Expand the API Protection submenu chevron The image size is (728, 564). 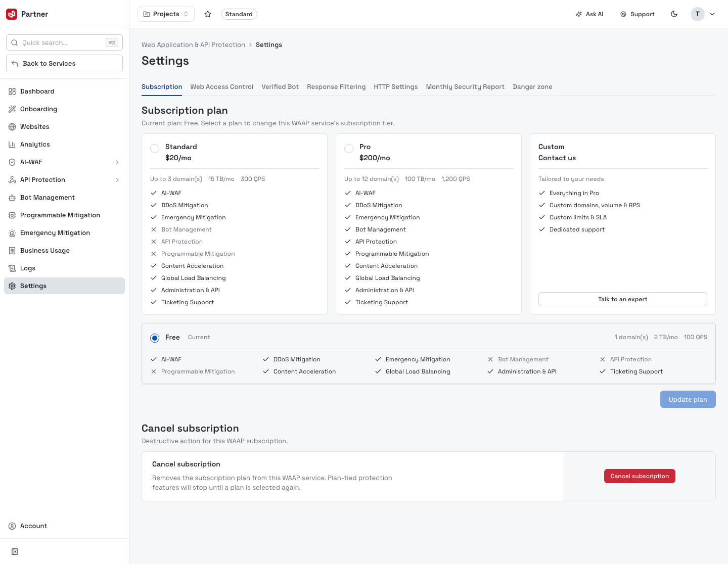click(117, 180)
